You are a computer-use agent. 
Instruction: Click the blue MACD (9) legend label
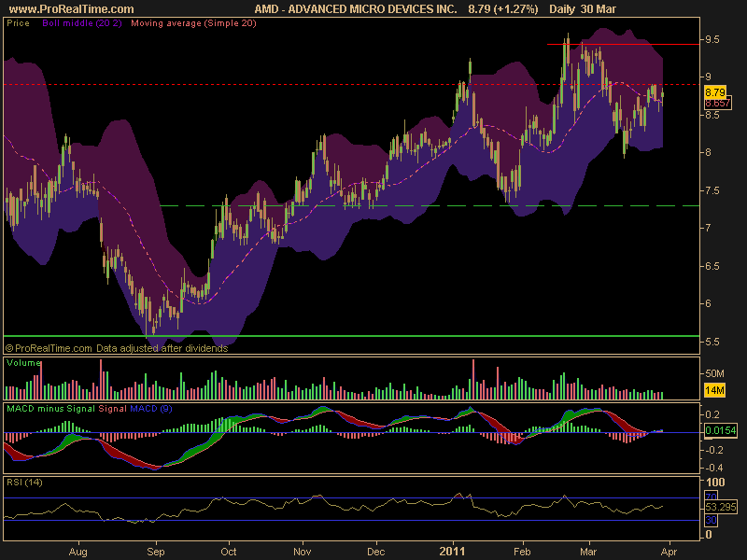(151, 409)
